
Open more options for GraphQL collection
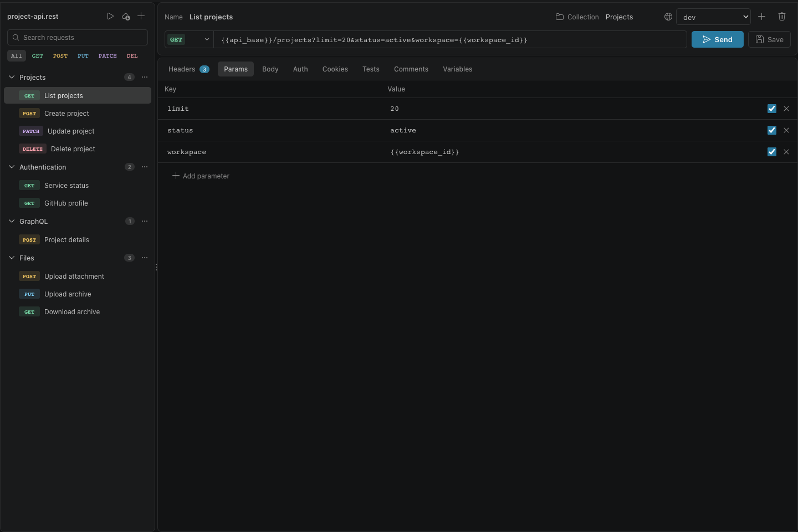[x=145, y=221]
